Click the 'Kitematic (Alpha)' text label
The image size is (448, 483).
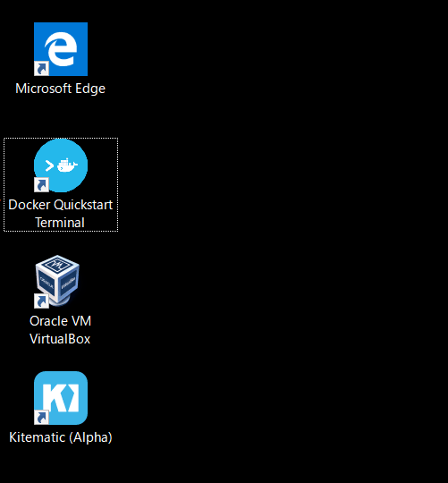click(61, 437)
